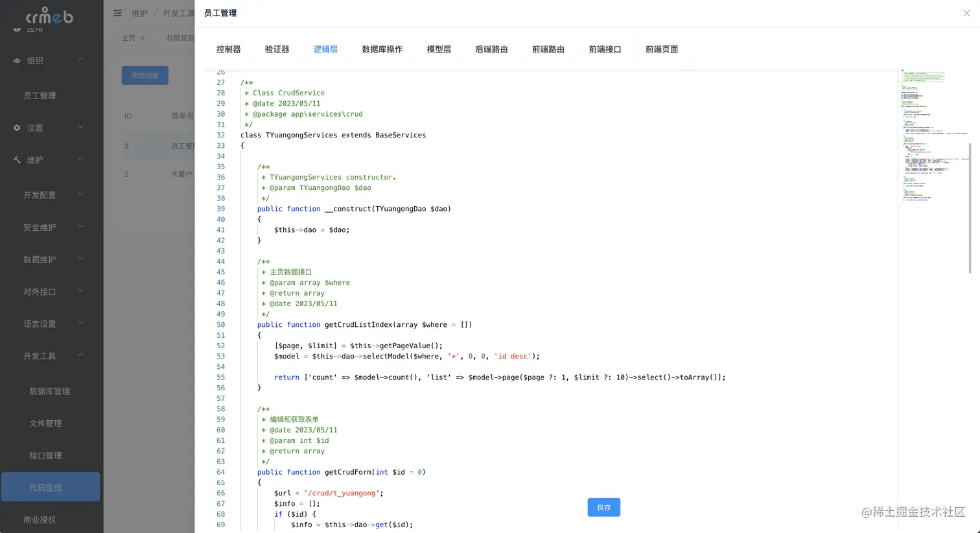Click the blue 保存 button

tap(604, 508)
